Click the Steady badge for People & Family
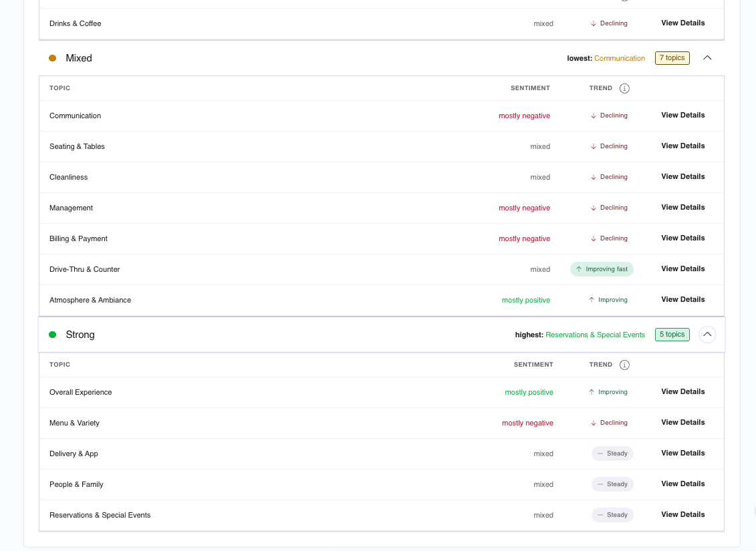Viewport: 756px width, 551px height. tap(612, 484)
